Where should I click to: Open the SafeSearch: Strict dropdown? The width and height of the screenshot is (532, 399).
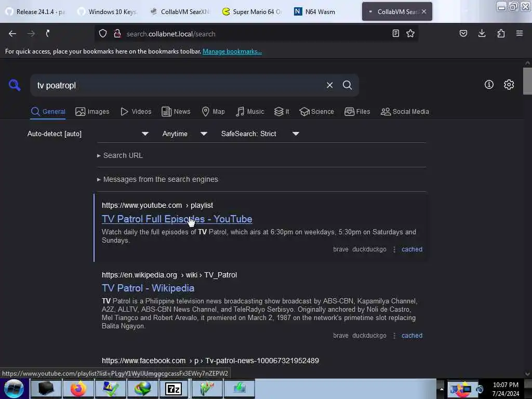260,134
